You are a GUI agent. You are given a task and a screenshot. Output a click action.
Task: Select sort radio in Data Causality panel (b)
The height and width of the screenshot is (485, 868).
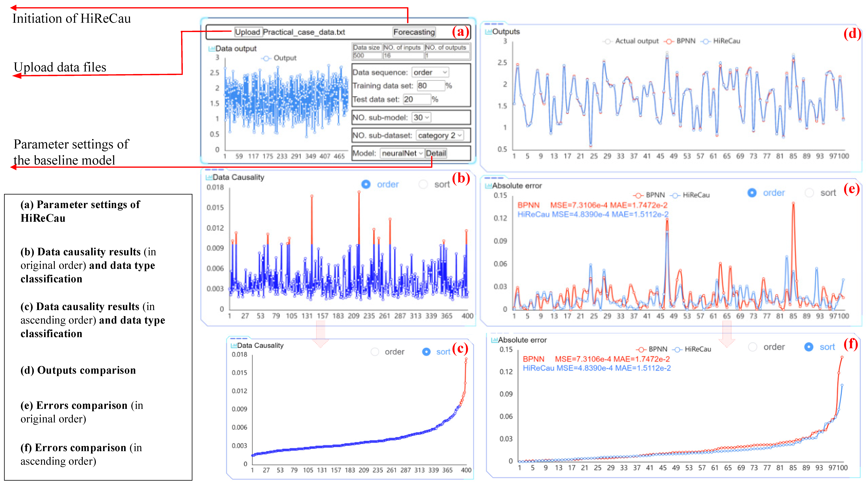[423, 184]
